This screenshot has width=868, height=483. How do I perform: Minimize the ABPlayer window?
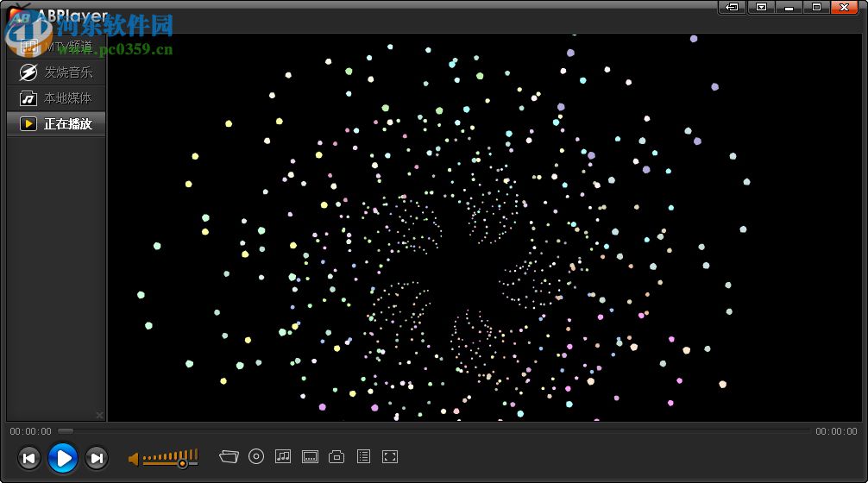(789, 7)
